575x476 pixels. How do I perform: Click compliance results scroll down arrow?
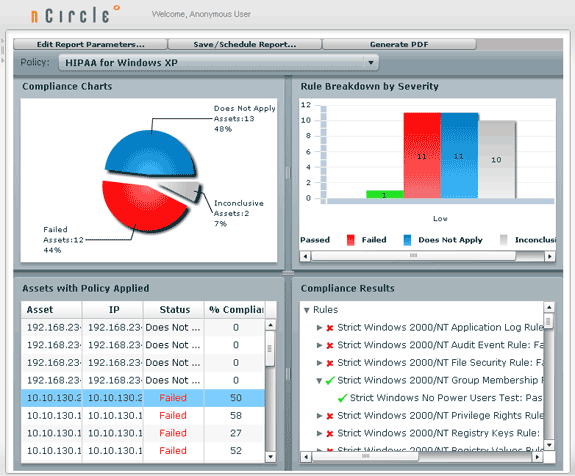click(x=549, y=445)
